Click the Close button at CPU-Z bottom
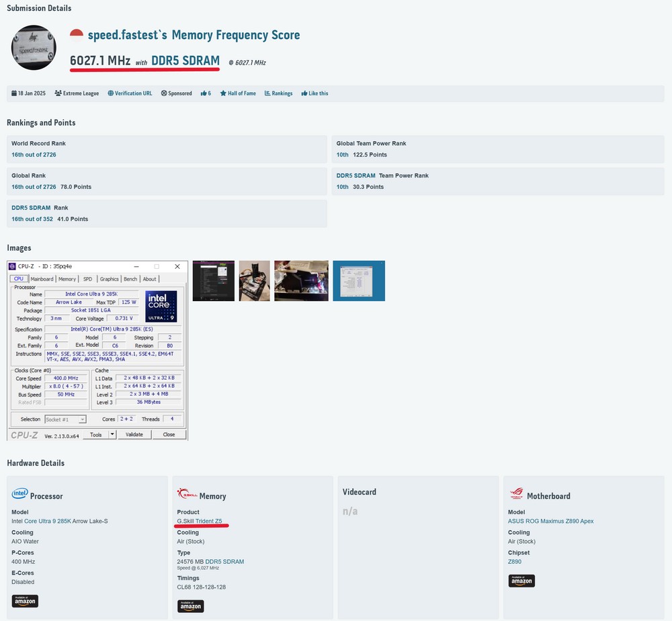The width and height of the screenshot is (672, 621). point(169,435)
